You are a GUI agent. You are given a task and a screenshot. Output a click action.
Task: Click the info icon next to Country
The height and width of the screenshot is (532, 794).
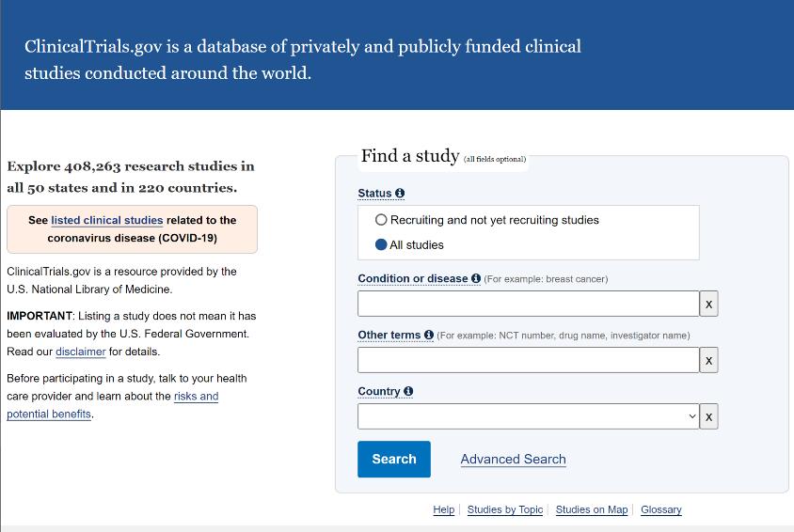(x=408, y=391)
